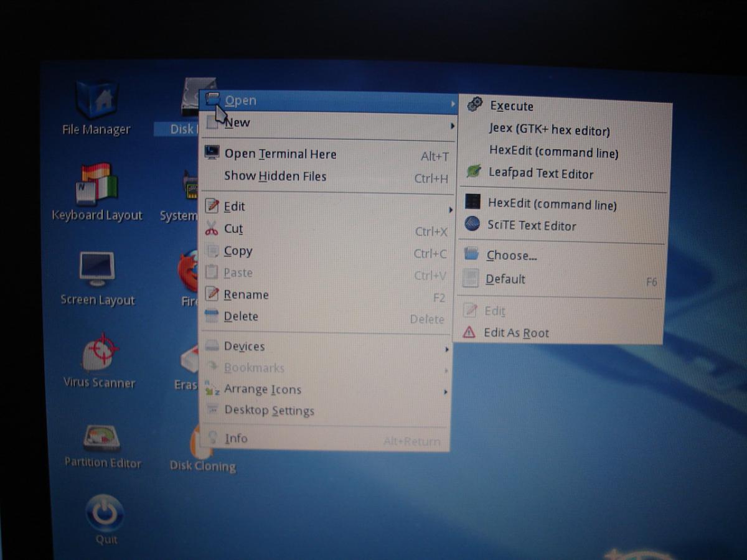Select Default in the Open submenu

pos(561,279)
